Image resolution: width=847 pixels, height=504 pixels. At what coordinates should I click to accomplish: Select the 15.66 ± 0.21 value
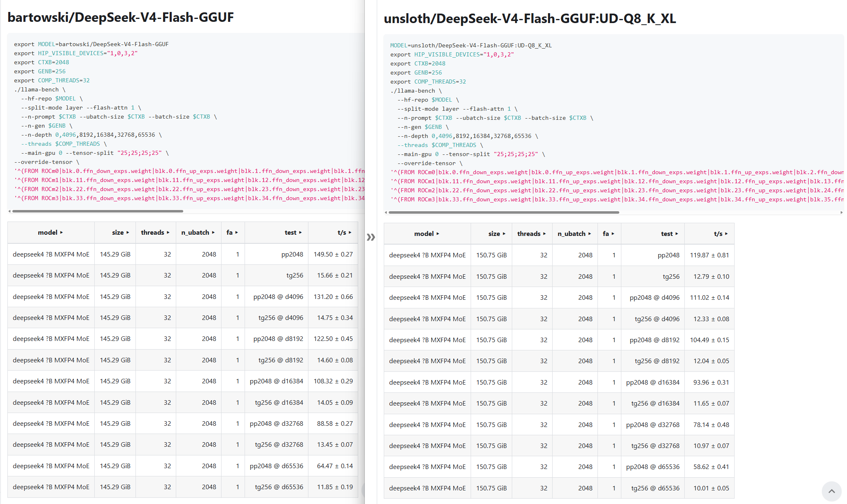click(335, 275)
